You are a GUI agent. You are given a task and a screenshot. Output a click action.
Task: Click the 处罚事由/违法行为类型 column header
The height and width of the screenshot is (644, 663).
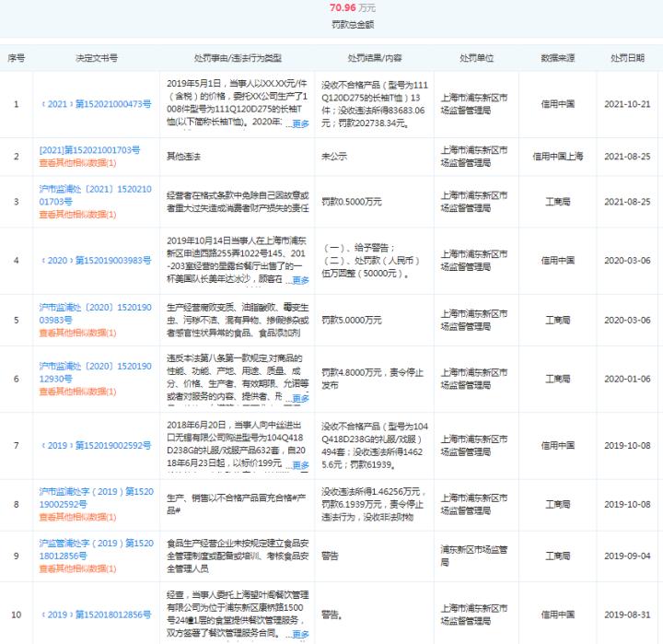(x=238, y=58)
